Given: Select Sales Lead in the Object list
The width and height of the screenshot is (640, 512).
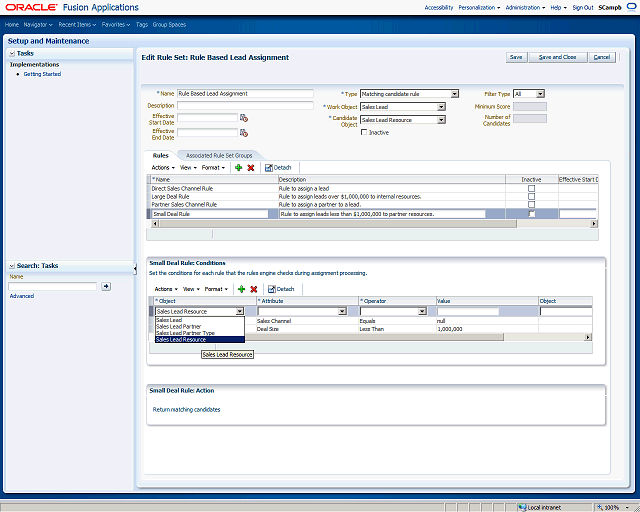Looking at the screenshot, I should (x=200, y=320).
